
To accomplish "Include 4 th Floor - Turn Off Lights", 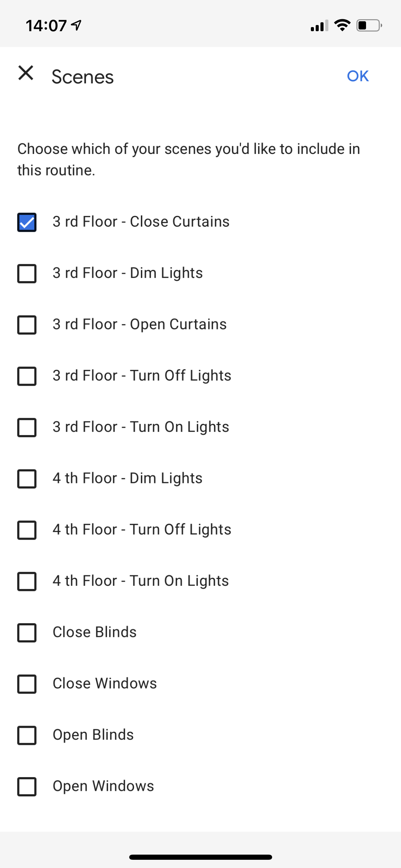I will (x=27, y=530).
